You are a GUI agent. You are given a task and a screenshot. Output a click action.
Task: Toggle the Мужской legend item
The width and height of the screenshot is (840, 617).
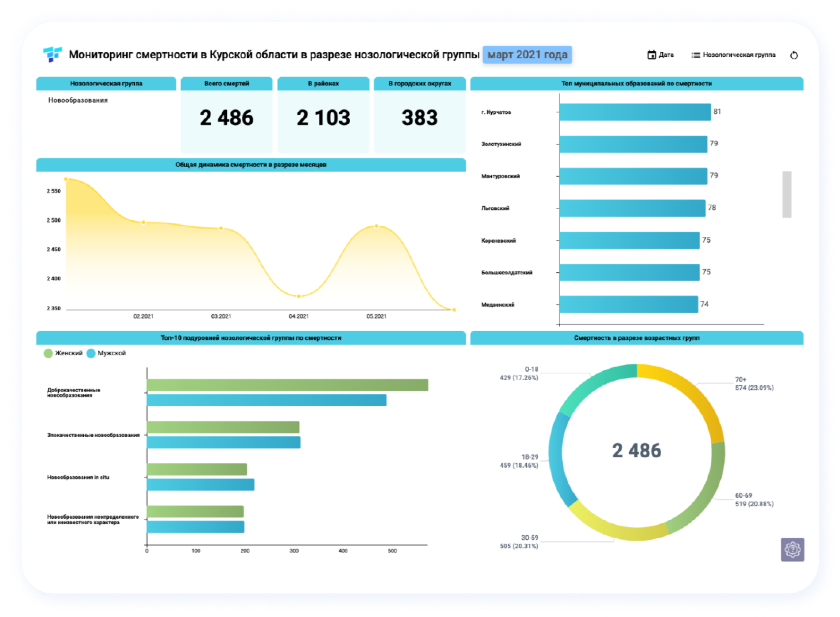point(106,353)
